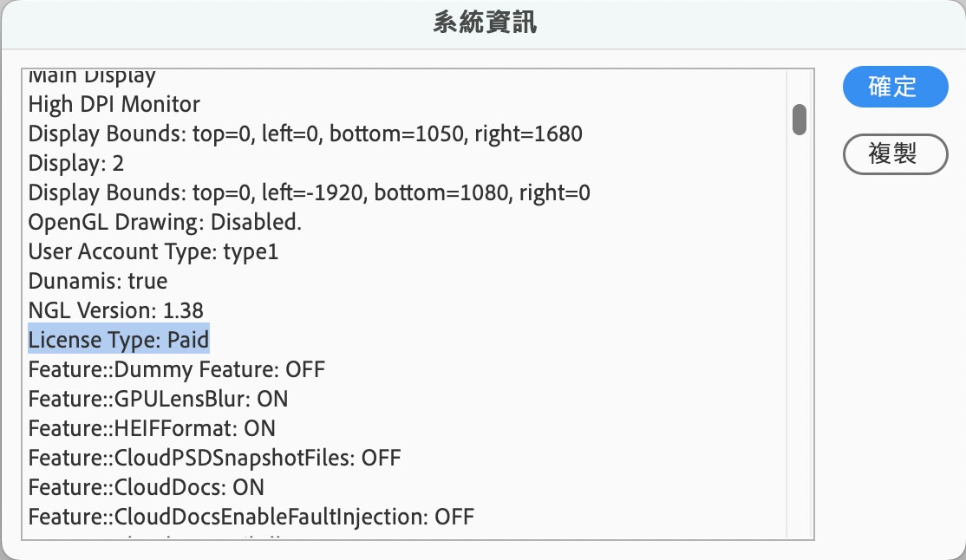
Task: Click the highlighted License Type: Paid line
Action: point(119,340)
